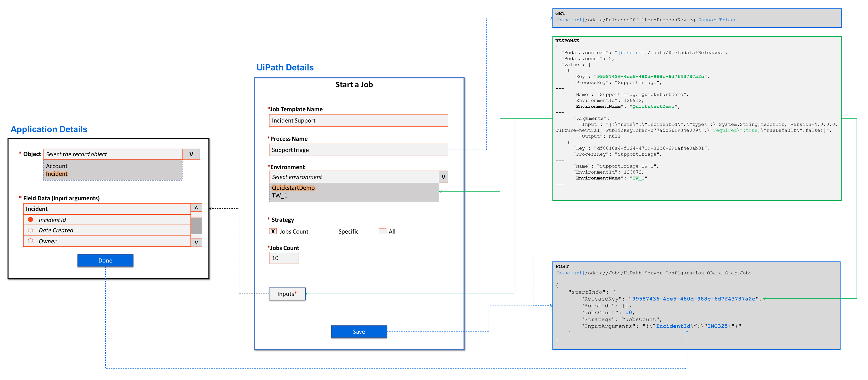Viewport: 868px width, 380px height.
Task: Click the Incident header row in Field Data
Action: (x=107, y=209)
